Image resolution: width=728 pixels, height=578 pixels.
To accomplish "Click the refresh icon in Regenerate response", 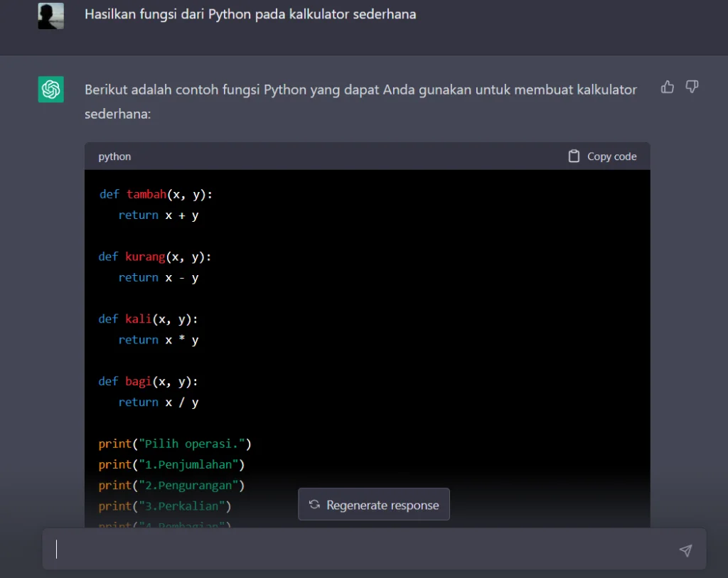I will pos(315,504).
